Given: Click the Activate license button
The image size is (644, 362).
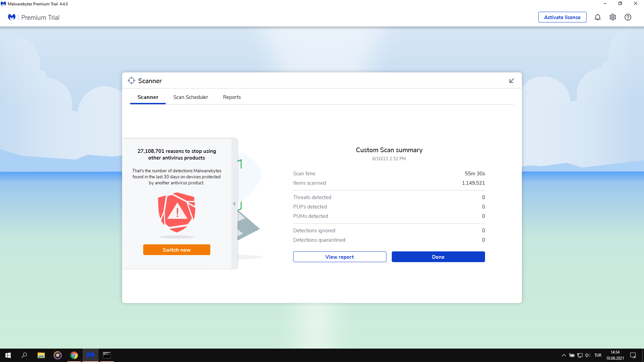Looking at the screenshot, I should (x=562, y=17).
